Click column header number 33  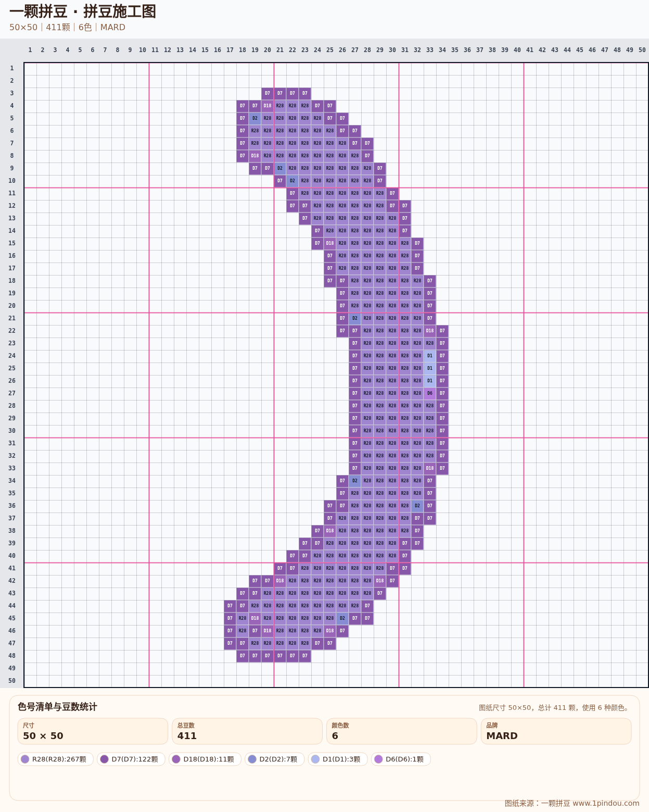click(430, 50)
